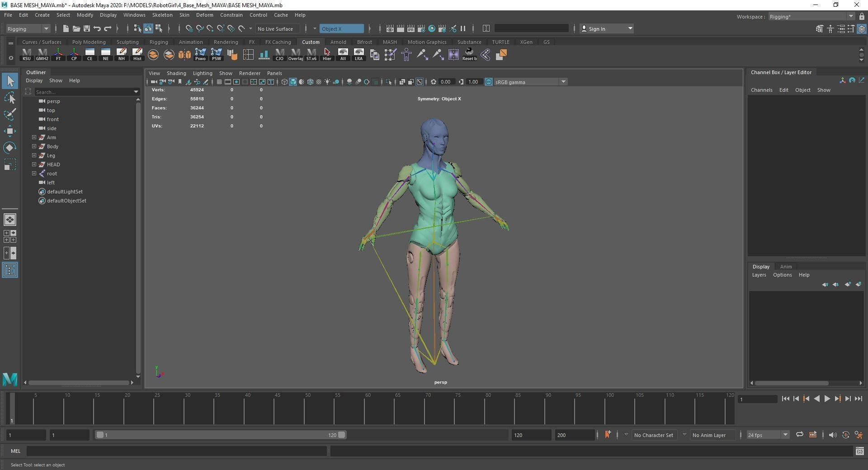Open the sRGB gamma view transform dropdown

tap(530, 82)
